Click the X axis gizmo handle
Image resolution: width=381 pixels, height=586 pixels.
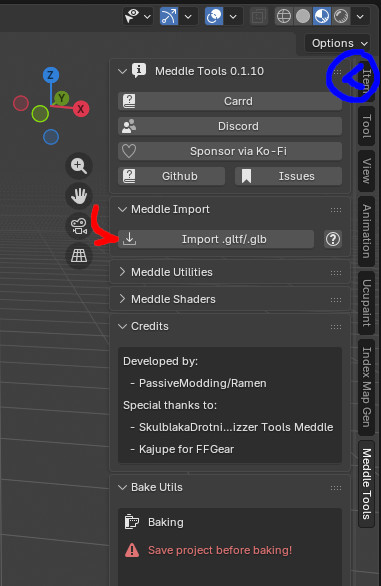(x=81, y=109)
